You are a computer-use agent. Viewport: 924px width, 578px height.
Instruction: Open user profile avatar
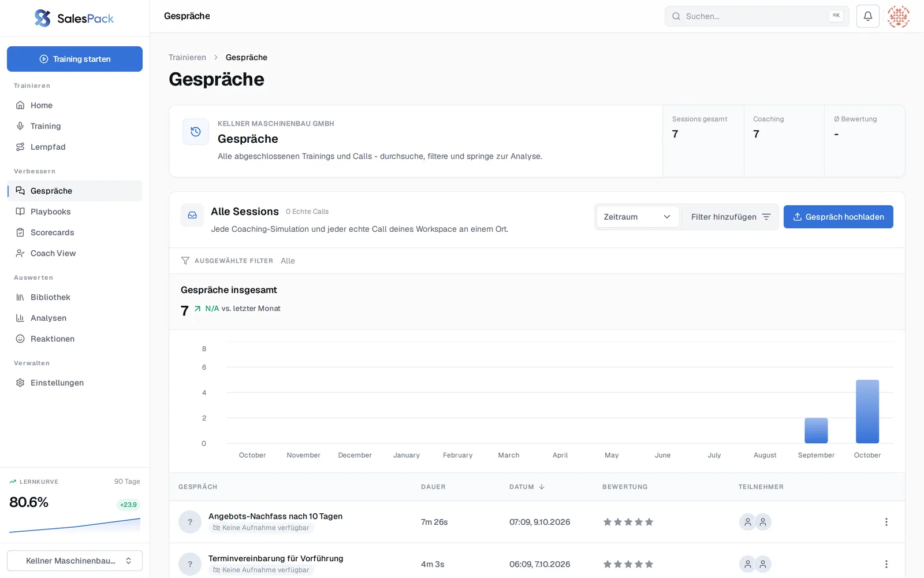coord(899,16)
